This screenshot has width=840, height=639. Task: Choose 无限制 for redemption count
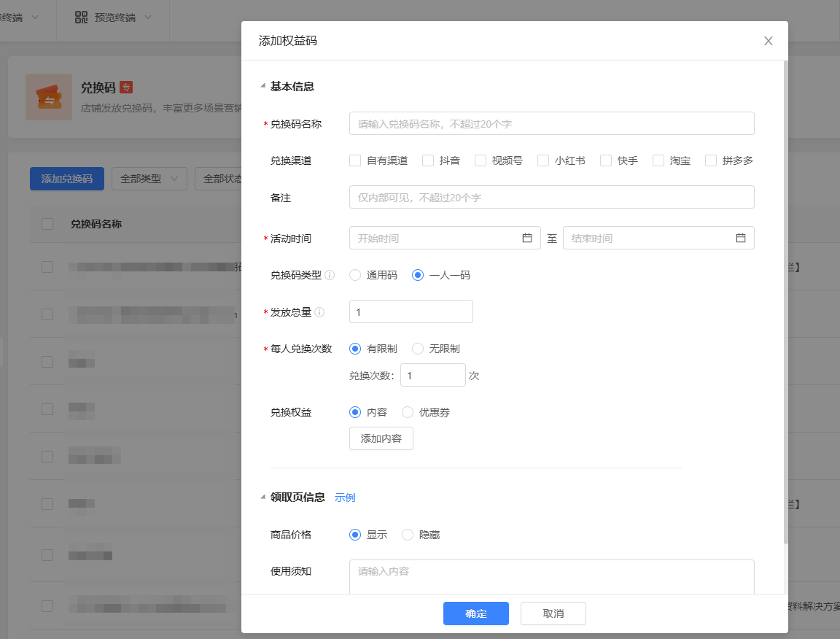418,349
